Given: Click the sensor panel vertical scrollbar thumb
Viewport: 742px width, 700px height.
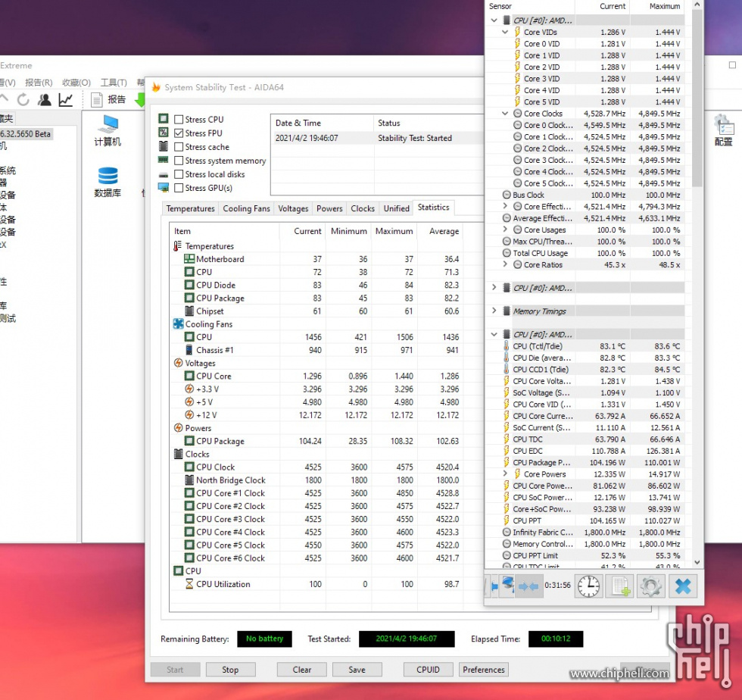Looking at the screenshot, I should click(697, 99).
